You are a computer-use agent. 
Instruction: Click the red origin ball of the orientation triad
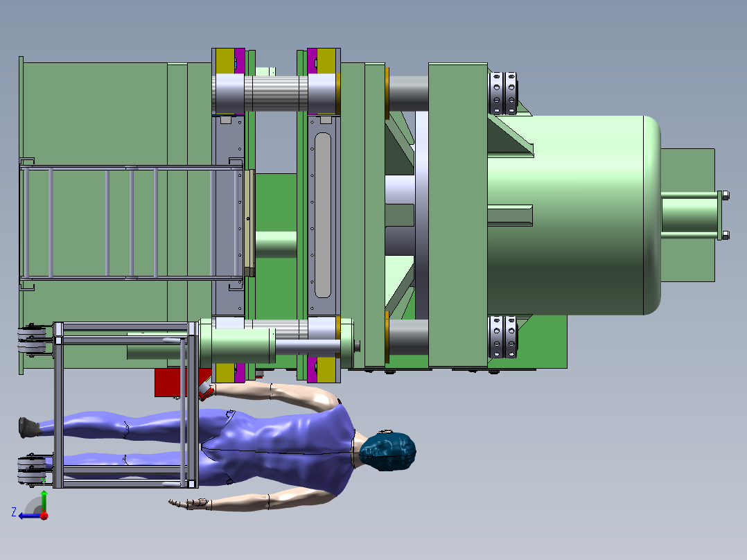[44, 516]
